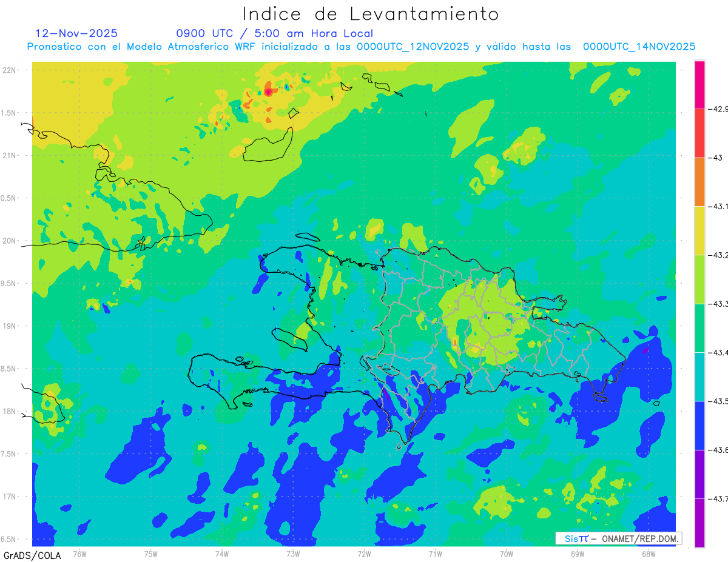728x562 pixels.
Task: Select the date text '12-Nov-2025'
Action: tap(76, 33)
